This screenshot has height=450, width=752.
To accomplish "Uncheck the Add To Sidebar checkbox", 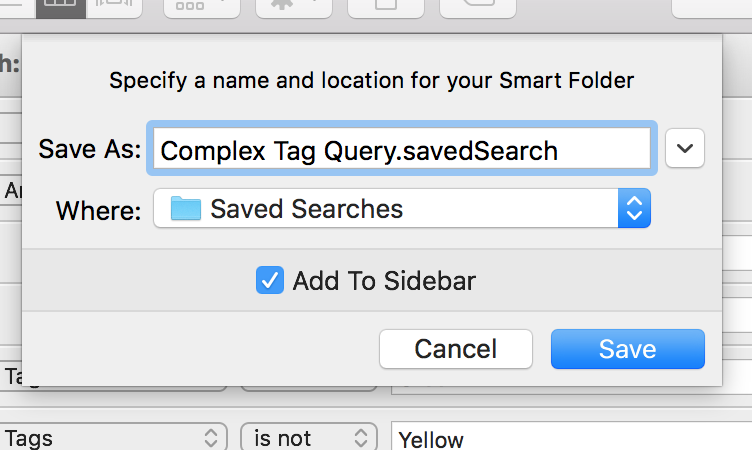I will tap(270, 280).
